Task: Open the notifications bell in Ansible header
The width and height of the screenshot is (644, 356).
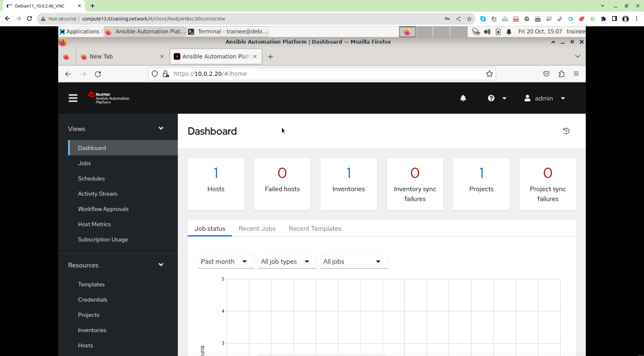Action: pos(463,98)
